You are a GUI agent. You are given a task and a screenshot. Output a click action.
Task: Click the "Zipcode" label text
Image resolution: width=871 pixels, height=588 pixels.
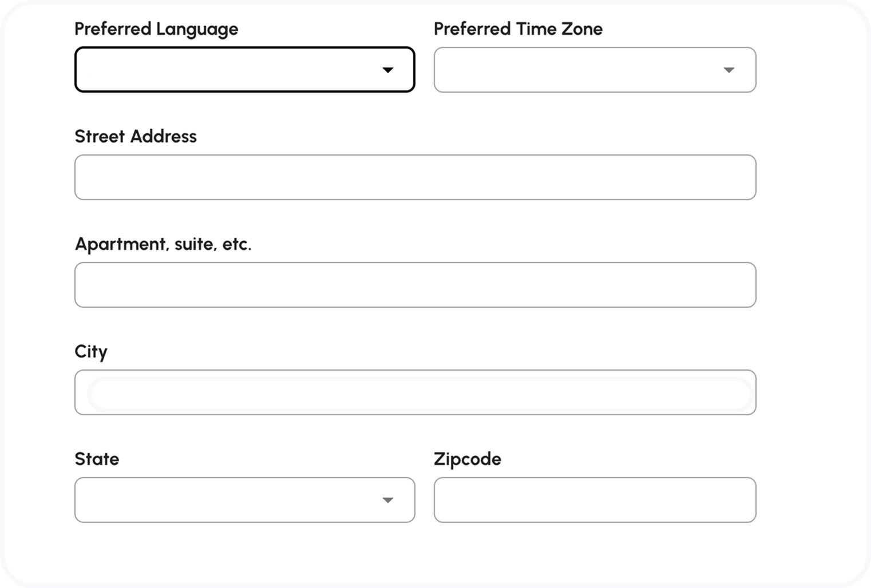(x=467, y=459)
